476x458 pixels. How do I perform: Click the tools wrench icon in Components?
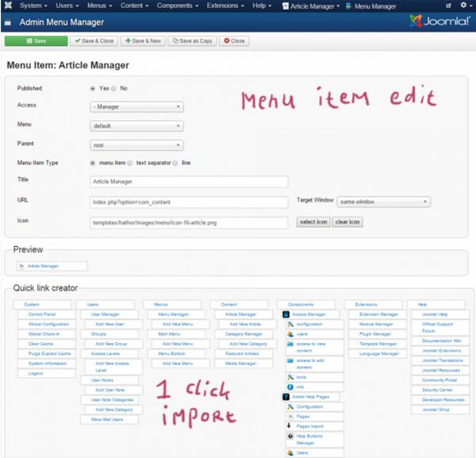click(x=290, y=377)
